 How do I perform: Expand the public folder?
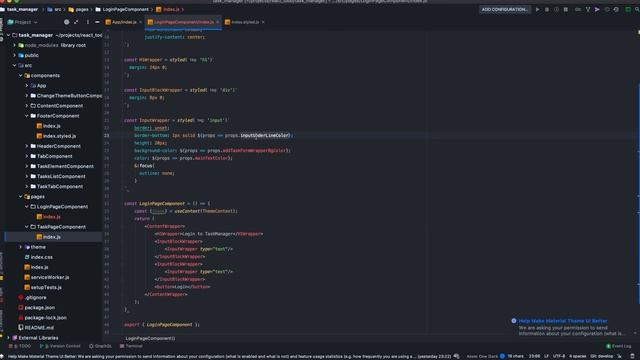(15, 56)
